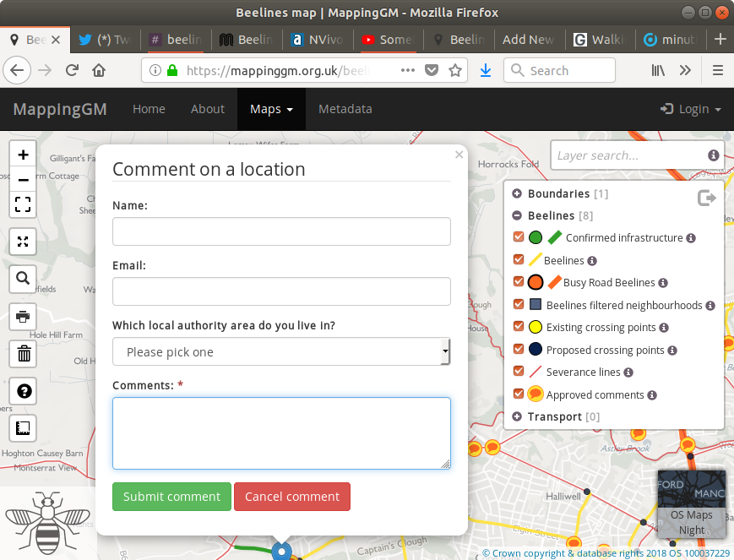Uncheck the Confirmed infrastructure layer checkbox

tap(519, 237)
